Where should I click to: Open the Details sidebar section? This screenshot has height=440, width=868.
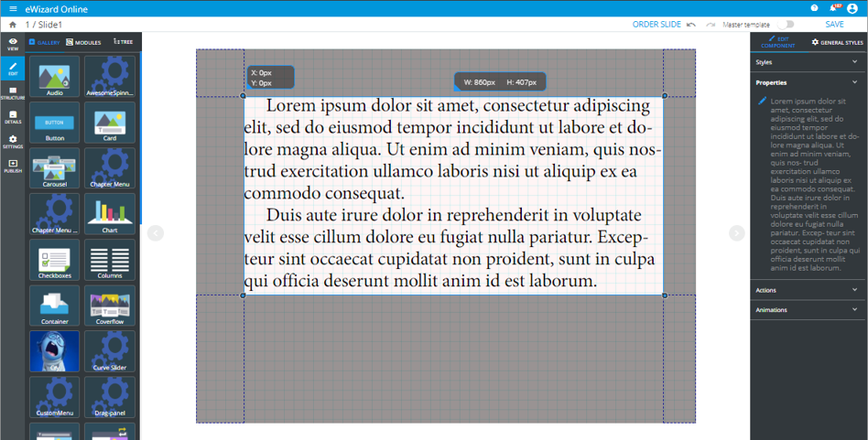click(x=13, y=117)
